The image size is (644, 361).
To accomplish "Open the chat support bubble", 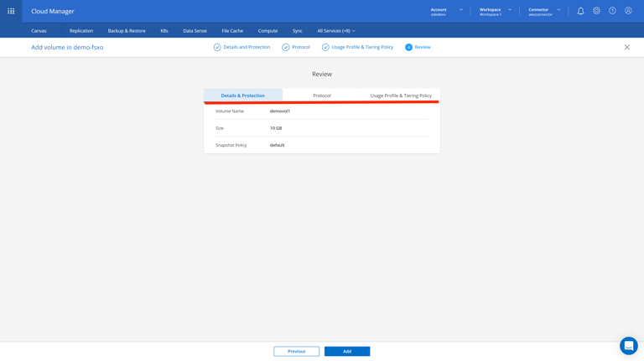I will pos(628,345).
